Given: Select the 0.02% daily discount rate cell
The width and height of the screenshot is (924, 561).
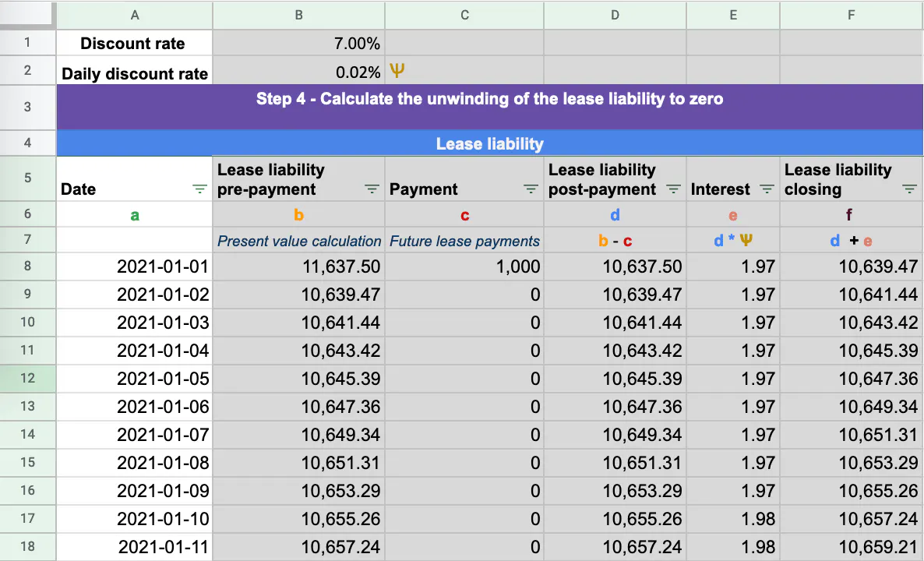Looking at the screenshot, I should [298, 71].
